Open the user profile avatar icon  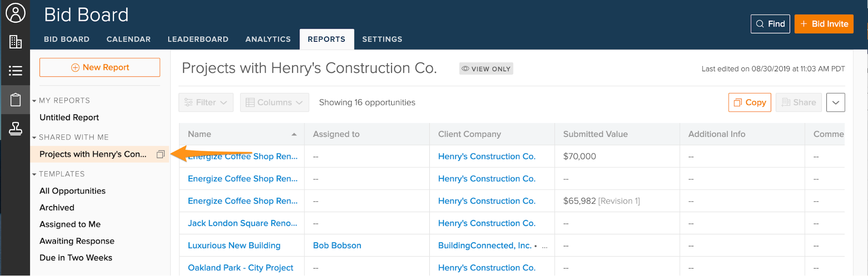coord(15,13)
